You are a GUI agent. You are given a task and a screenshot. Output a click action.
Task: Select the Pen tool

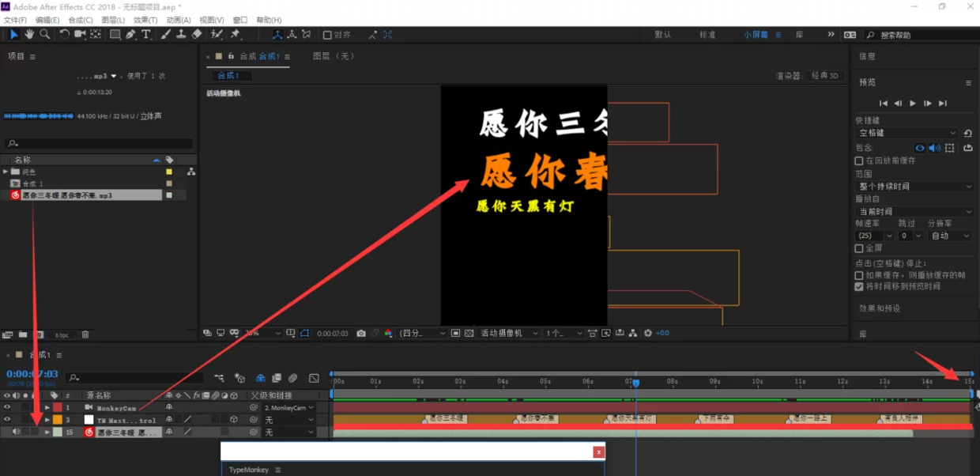131,35
